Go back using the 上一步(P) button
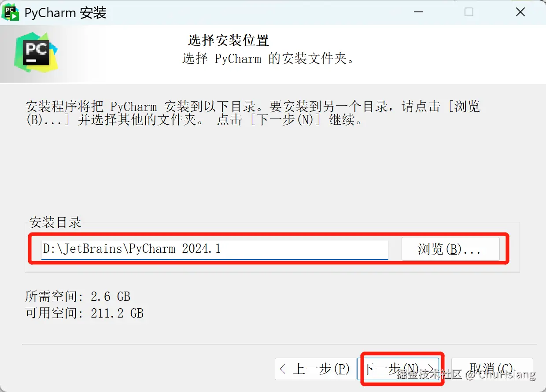 coord(315,369)
